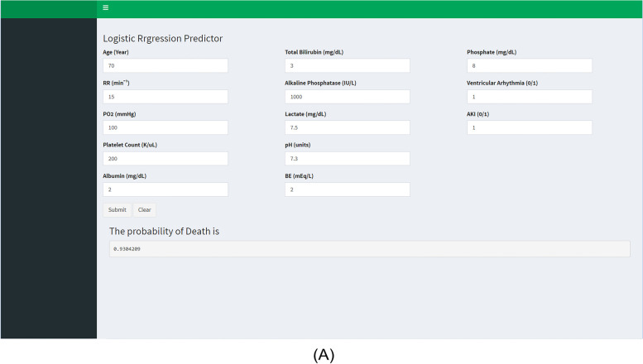Click the Logistic Rrgression Predictor heading
Image resolution: width=643 pixels, height=364 pixels.
163,39
